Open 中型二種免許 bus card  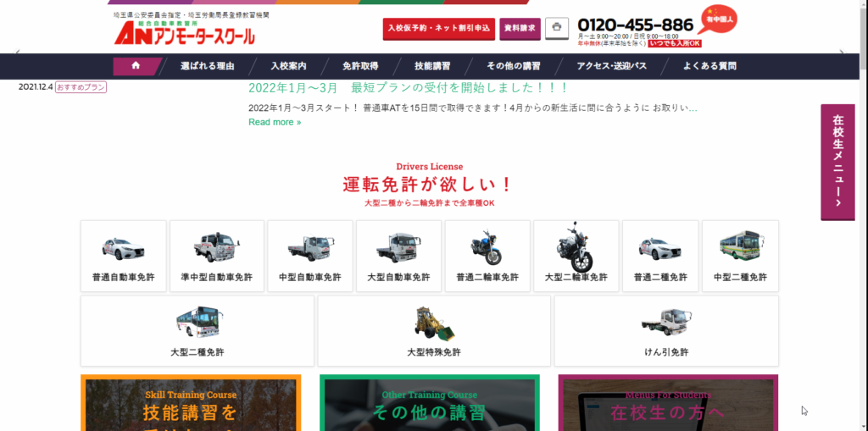741,257
